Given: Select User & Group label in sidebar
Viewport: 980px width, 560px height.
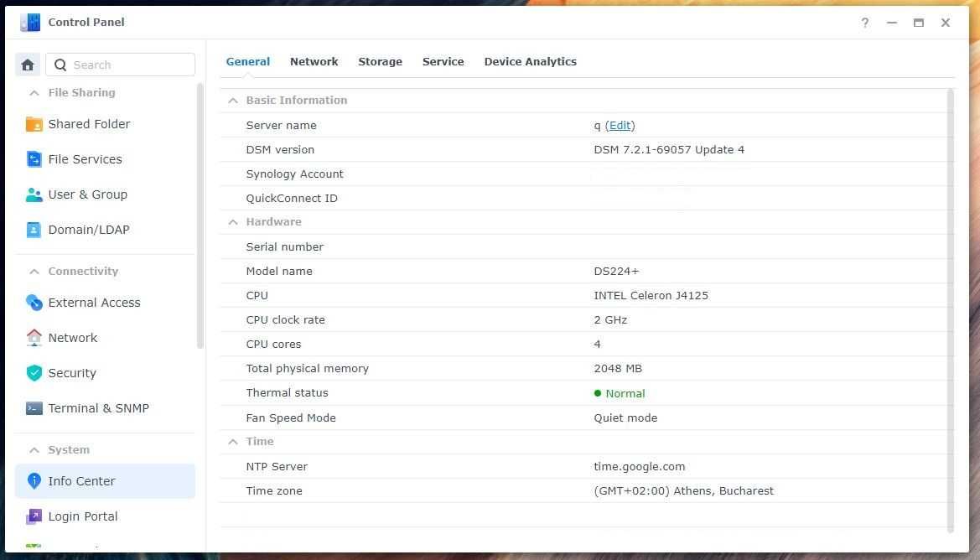Looking at the screenshot, I should pyautogui.click(x=87, y=194).
